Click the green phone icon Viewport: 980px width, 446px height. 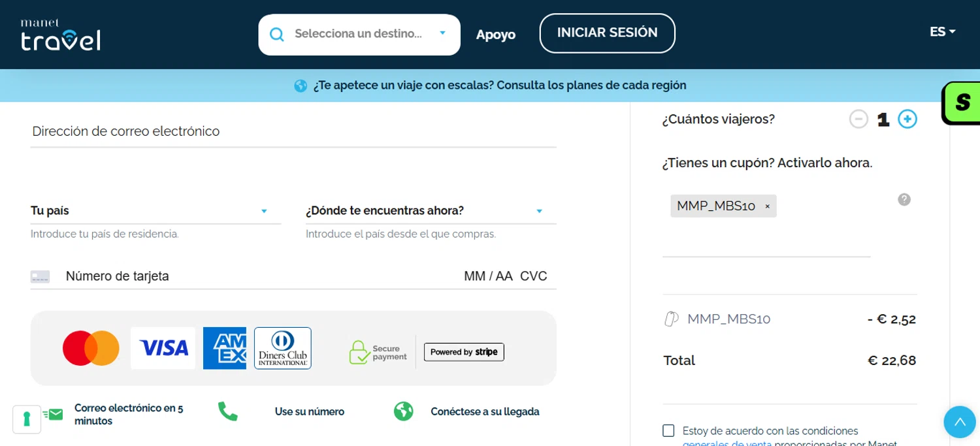[x=227, y=411]
